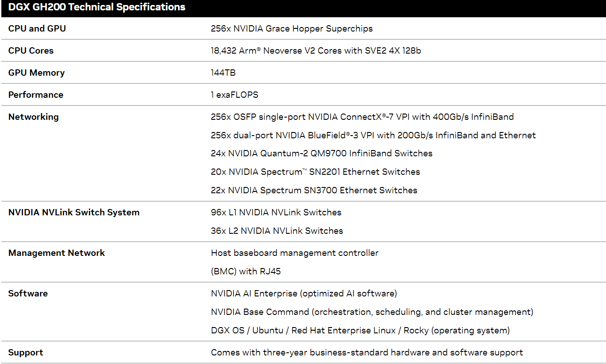Click the NVIDIA Base Command line
The image size is (606, 364).
pos(372,312)
